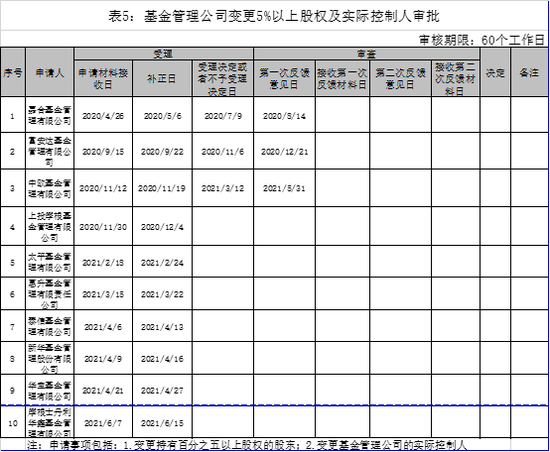Click applicant 富安达基金管理有限公司 in row 2
Image resolution: width=550 pixels, height=452 pixels.
coord(49,151)
